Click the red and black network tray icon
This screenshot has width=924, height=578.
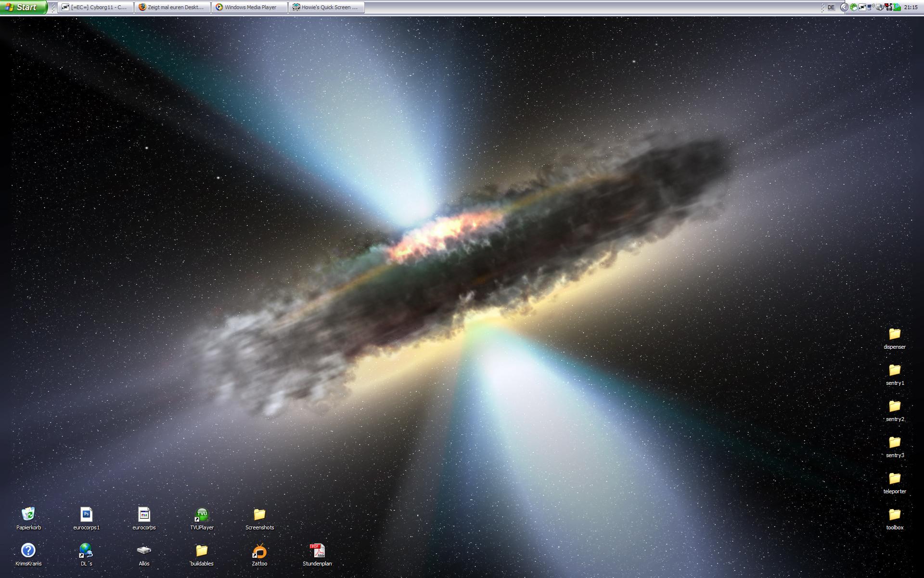[x=888, y=7]
